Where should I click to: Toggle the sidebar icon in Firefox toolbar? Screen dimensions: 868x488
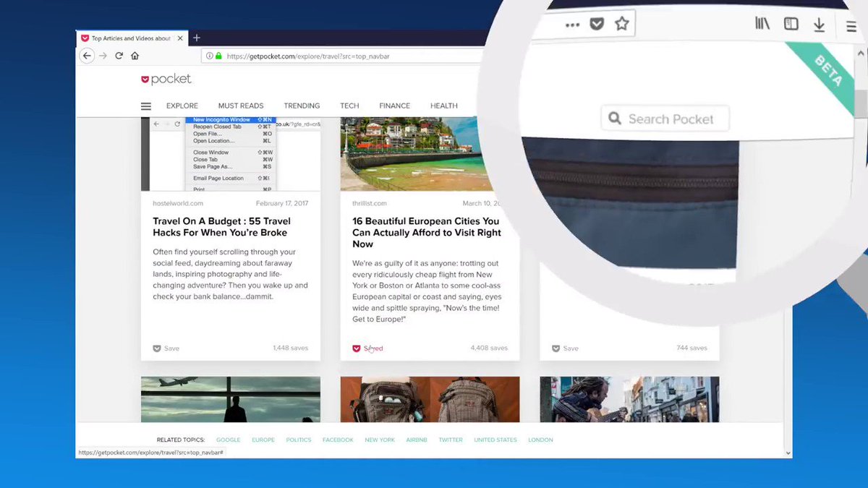[791, 24]
